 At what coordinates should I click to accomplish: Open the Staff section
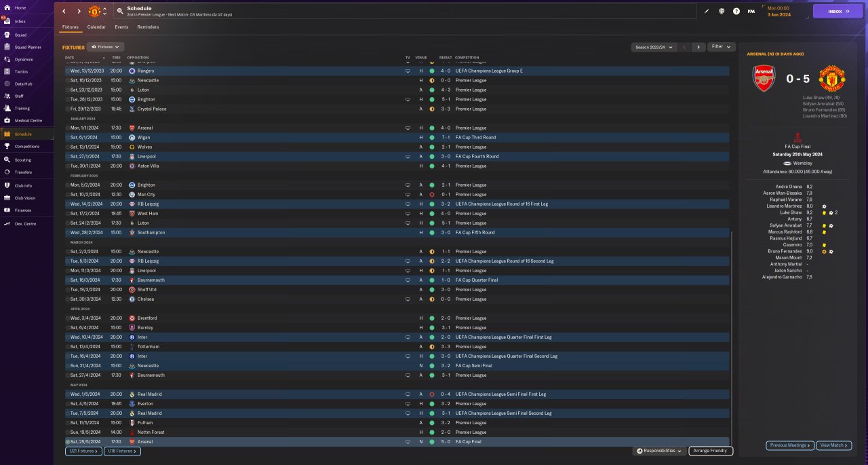point(25,96)
